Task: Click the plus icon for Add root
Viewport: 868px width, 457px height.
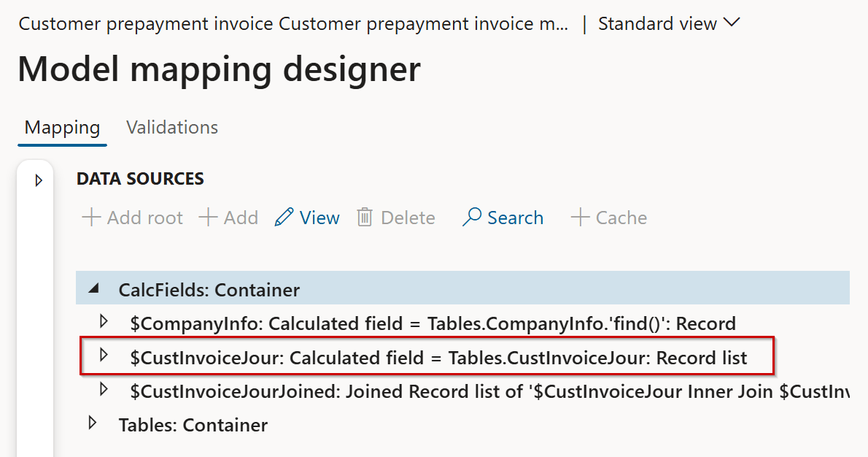Action: (91, 217)
